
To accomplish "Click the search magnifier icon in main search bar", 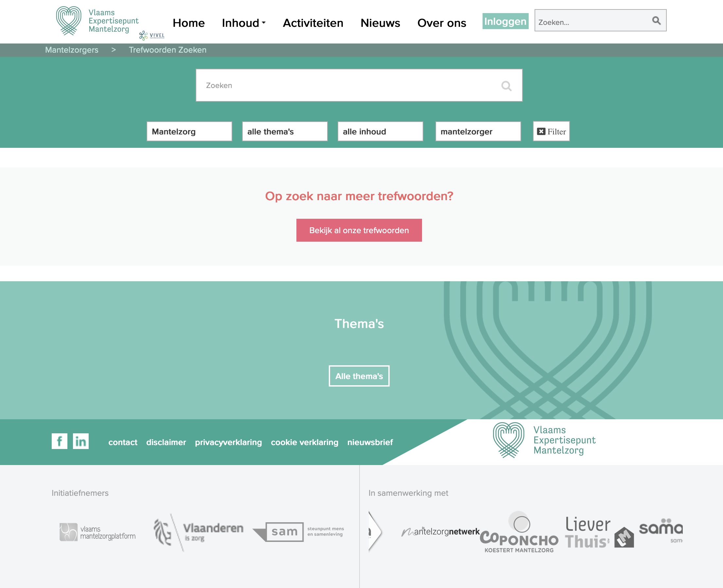I will tap(506, 85).
